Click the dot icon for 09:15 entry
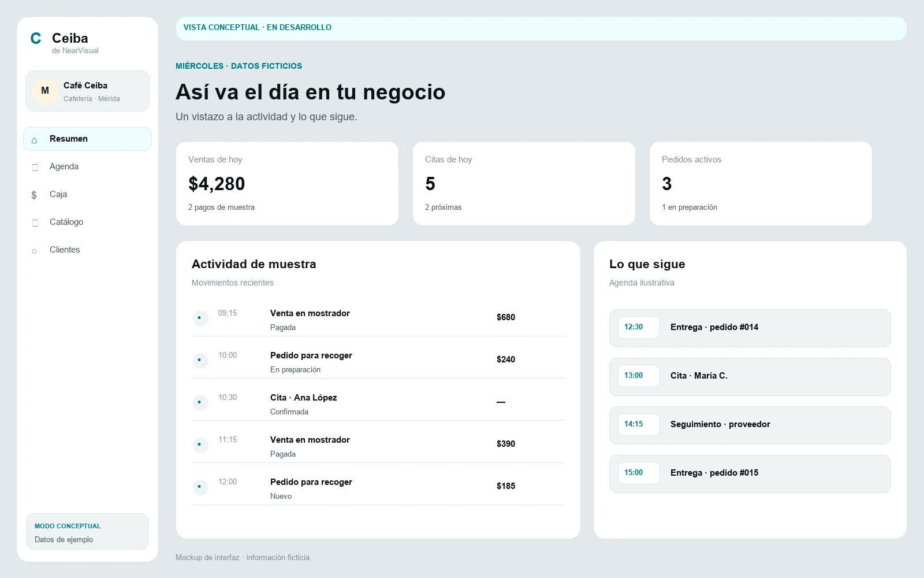The width and height of the screenshot is (924, 578). click(200, 318)
